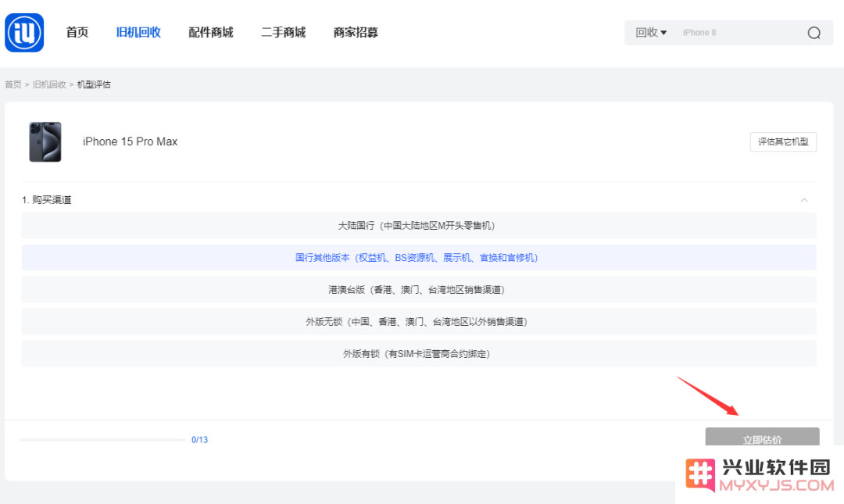Click the search magnifier icon
This screenshot has width=844, height=504.
pyautogui.click(x=814, y=33)
